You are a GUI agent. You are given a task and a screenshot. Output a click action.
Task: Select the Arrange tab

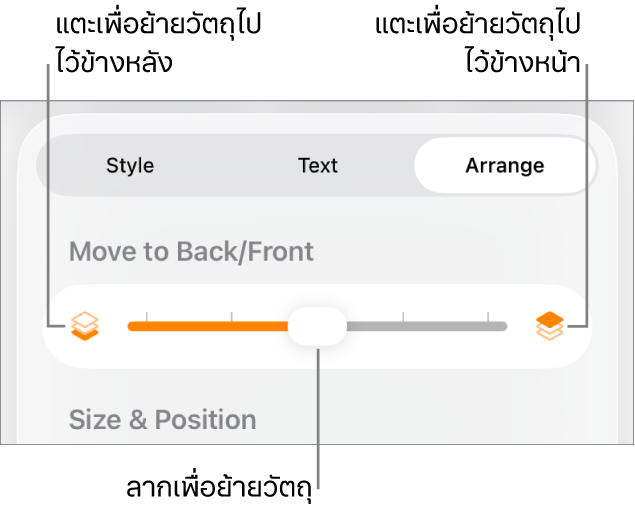pyautogui.click(x=504, y=165)
